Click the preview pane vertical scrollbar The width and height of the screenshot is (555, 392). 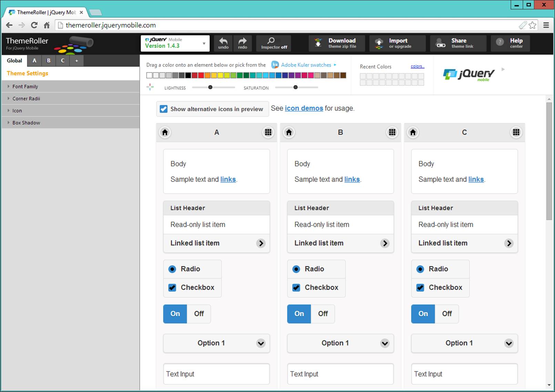pyautogui.click(x=549, y=161)
